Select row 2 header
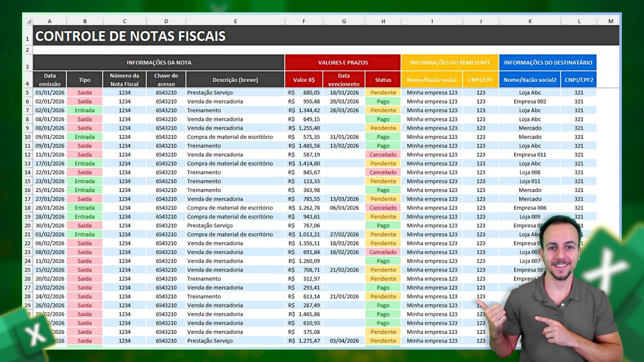Viewport: 644px width, 362px height. (28, 50)
